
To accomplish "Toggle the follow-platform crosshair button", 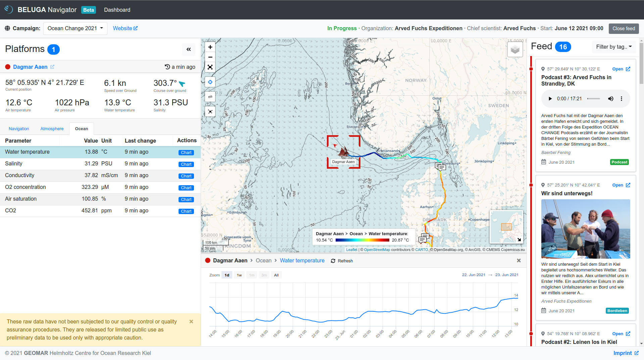I will tap(210, 82).
